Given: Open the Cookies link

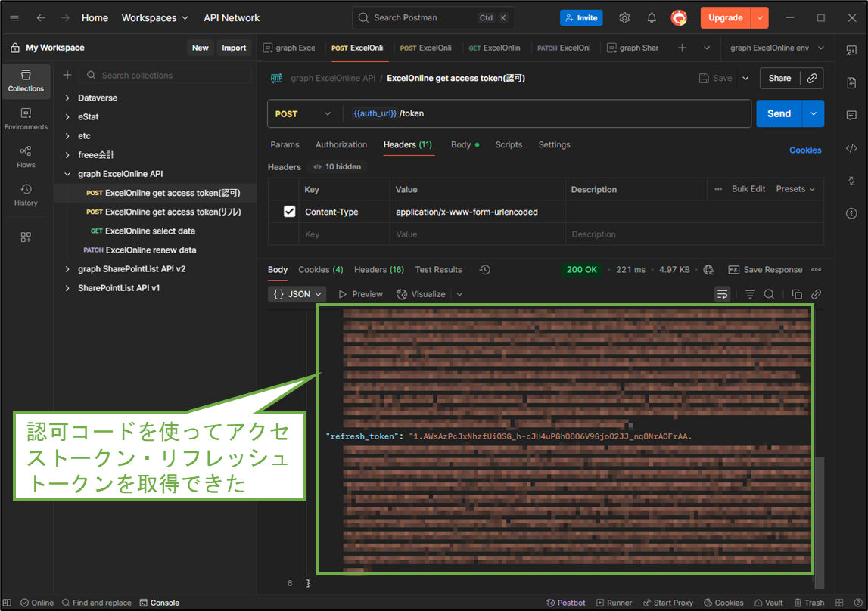Looking at the screenshot, I should point(805,150).
